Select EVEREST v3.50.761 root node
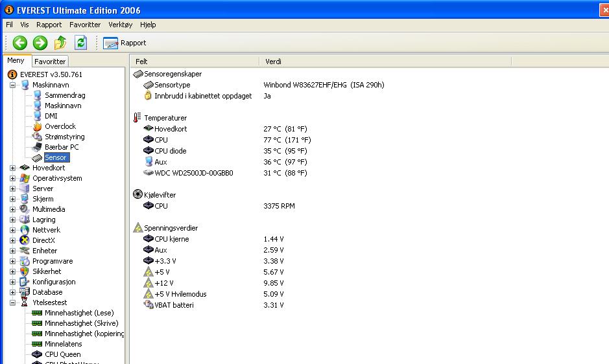The height and width of the screenshot is (364, 609). (51, 74)
